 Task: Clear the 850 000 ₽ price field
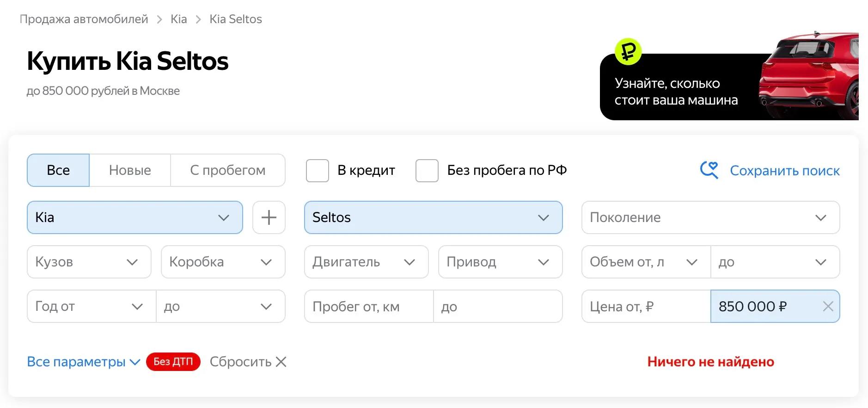coord(828,306)
